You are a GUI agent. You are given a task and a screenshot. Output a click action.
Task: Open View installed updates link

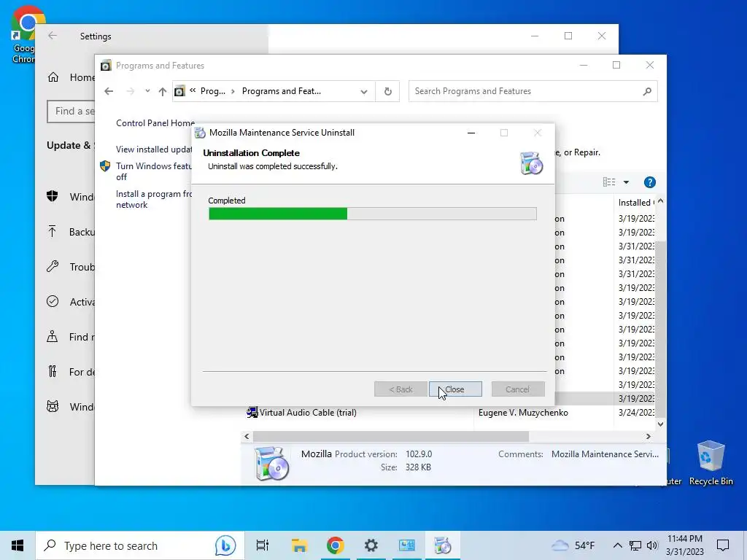(x=154, y=149)
